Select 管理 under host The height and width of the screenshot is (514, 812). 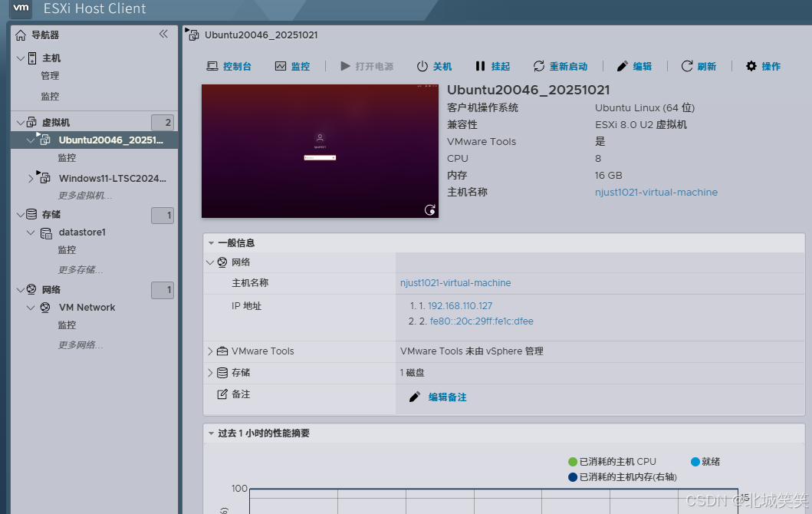click(x=51, y=76)
